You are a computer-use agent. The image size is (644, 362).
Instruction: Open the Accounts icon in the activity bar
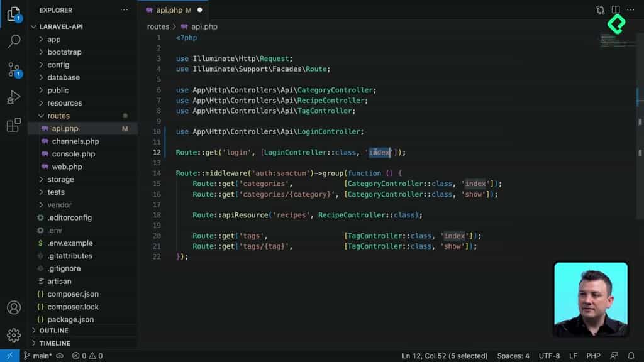(x=14, y=307)
